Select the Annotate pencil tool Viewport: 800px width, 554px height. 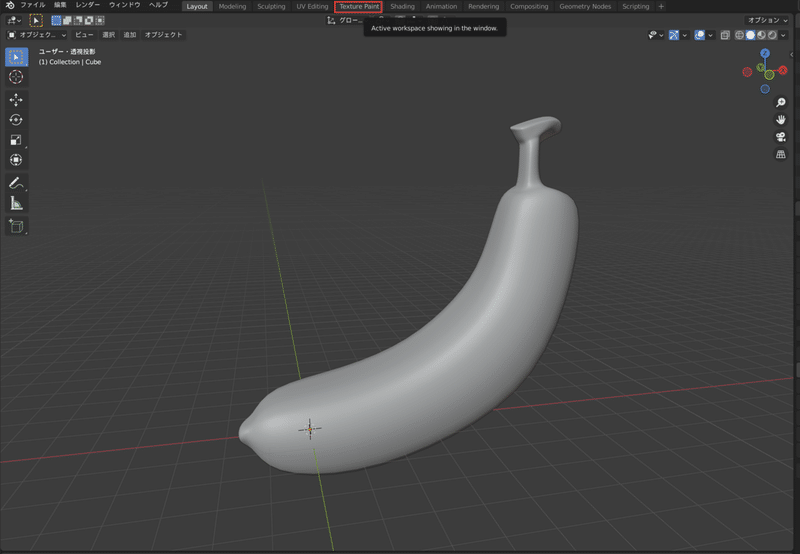pos(16,183)
